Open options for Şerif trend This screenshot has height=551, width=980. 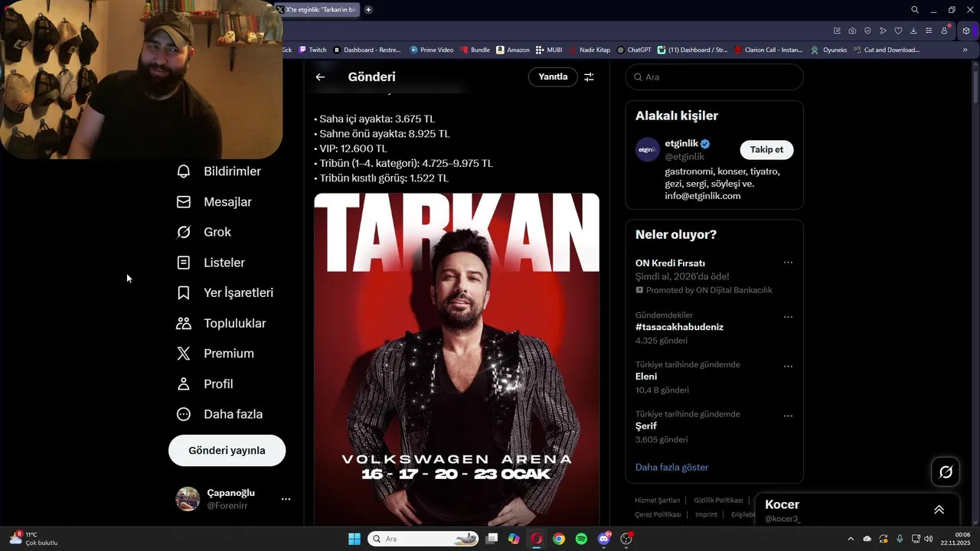click(788, 416)
